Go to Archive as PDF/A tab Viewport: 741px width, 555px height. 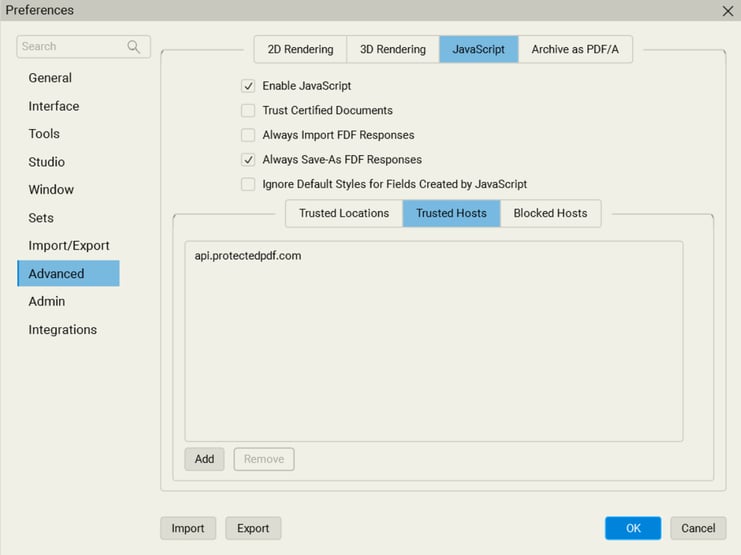[x=575, y=49]
